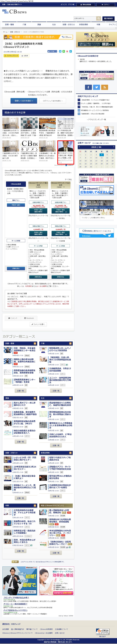The width and height of the screenshot is (117, 644).
Task: Go to next month in archive calendar
Action: coord(114,147)
